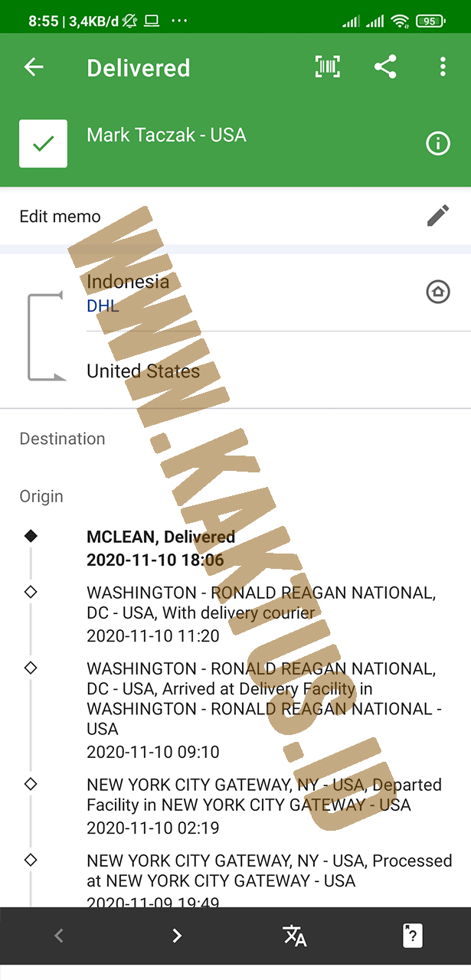
Task: Go to previous parcel arrow
Action: pyautogui.click(x=59, y=936)
